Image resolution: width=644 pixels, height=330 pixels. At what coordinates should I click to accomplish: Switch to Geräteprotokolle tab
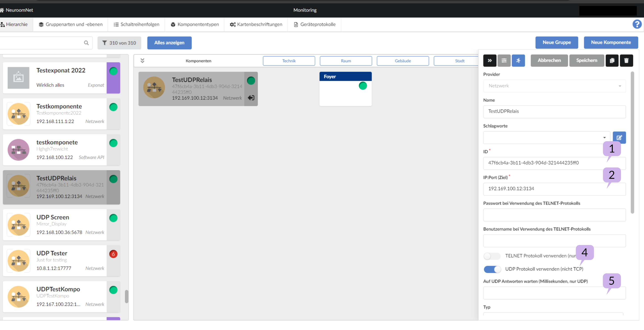point(315,24)
